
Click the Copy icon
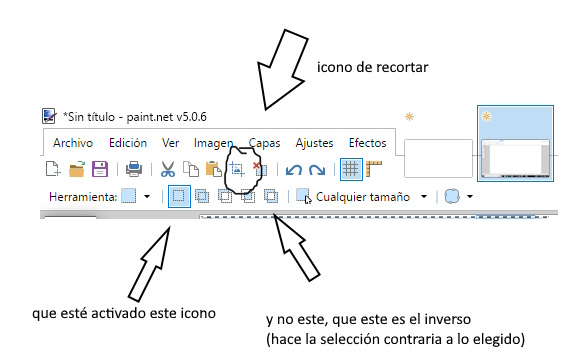(191, 169)
